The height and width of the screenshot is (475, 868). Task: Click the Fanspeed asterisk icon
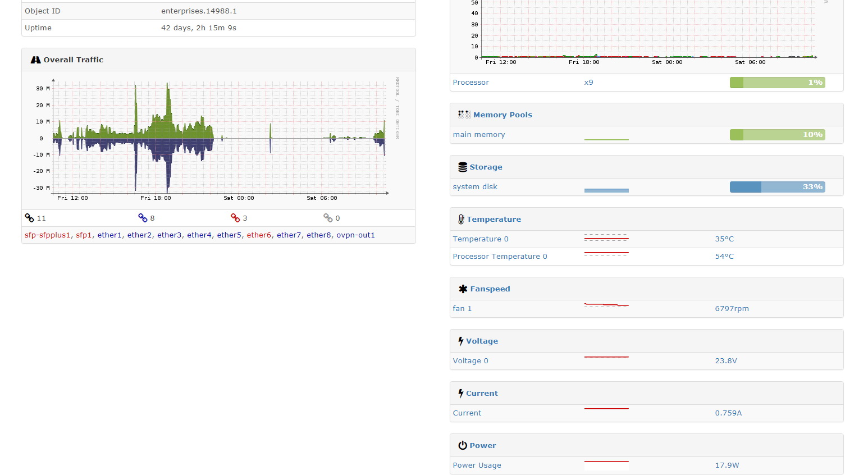coord(463,289)
